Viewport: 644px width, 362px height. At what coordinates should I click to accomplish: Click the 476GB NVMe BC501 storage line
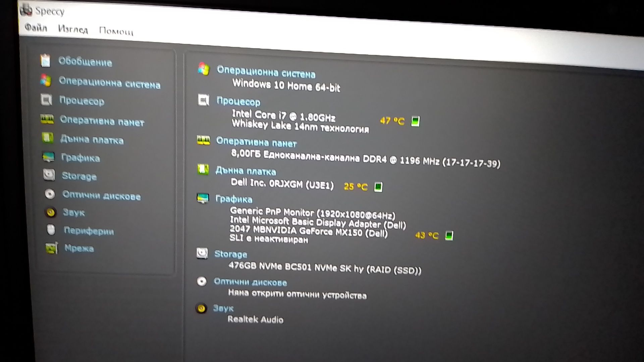point(325,268)
